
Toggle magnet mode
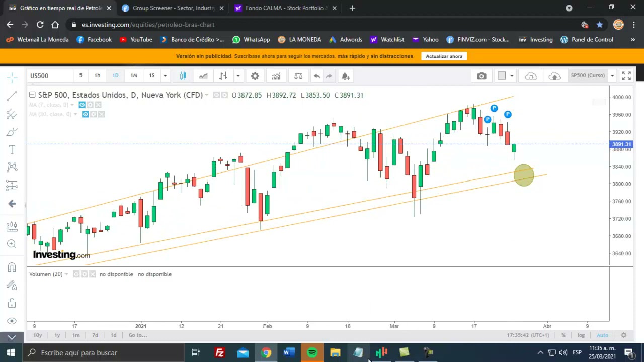(x=12, y=267)
